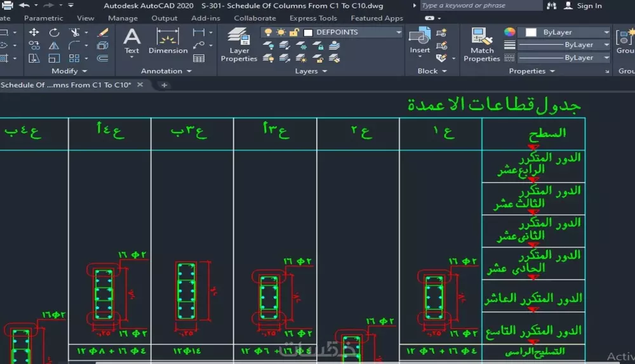Screen dimensions: 635x364
Task: Switch to Schedule Of ...mns From C1 To C10 tab
Action: tap(66, 85)
